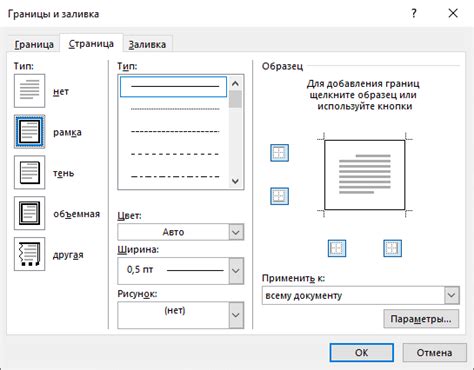
Task: Select the dotted line style
Action: (x=175, y=109)
